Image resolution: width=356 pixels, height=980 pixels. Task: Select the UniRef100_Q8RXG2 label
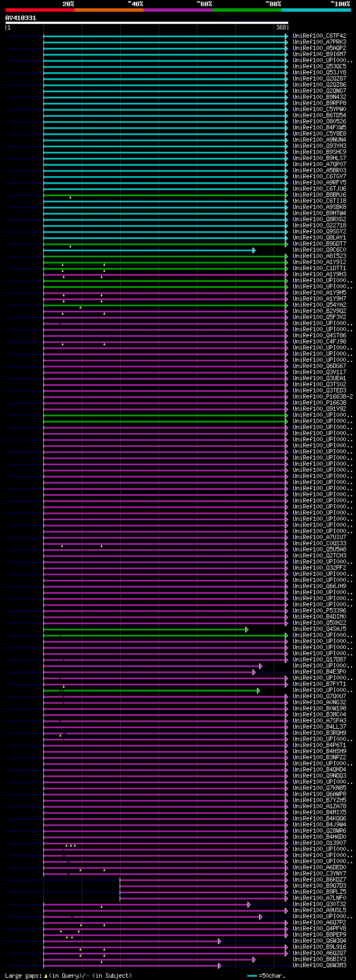coord(319,220)
